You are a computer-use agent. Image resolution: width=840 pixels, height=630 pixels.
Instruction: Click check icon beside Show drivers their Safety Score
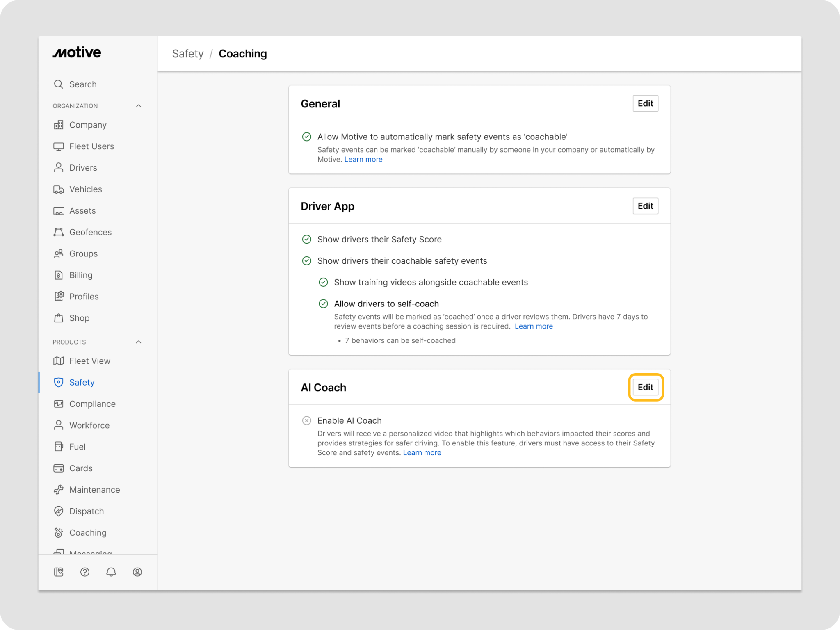click(306, 239)
